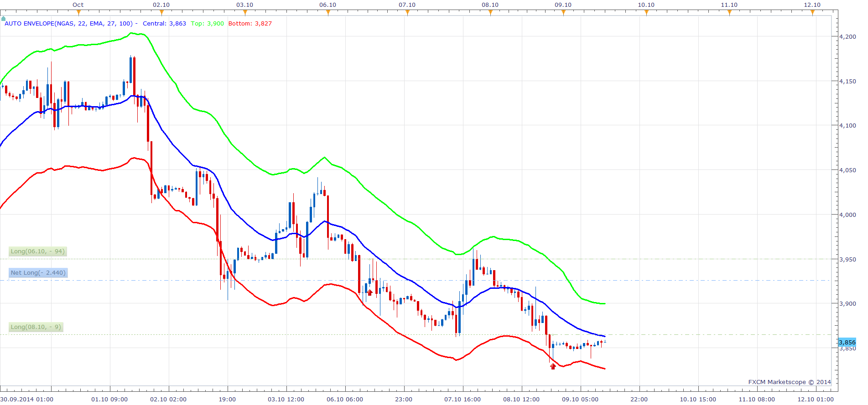Image resolution: width=868 pixels, height=405 pixels.
Task: Click the current price tag 3,856
Action: click(847, 342)
